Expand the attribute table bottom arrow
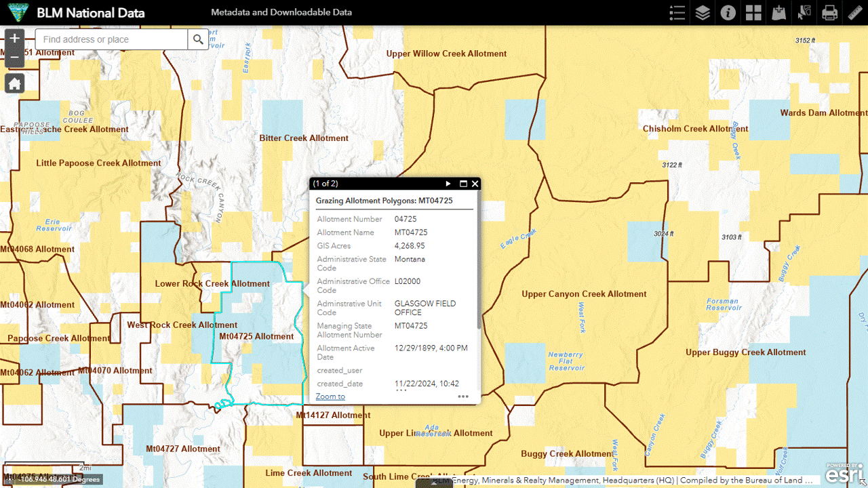The width and height of the screenshot is (868, 488). coord(434,483)
